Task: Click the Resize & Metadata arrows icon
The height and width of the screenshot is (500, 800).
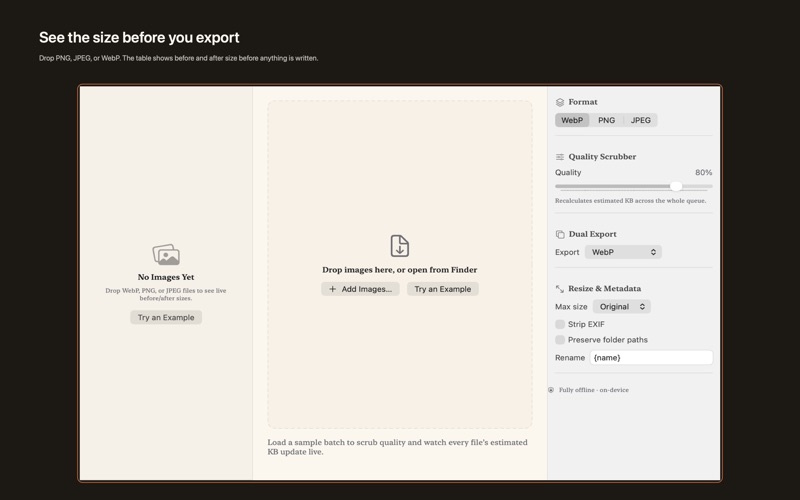Action: [560, 289]
